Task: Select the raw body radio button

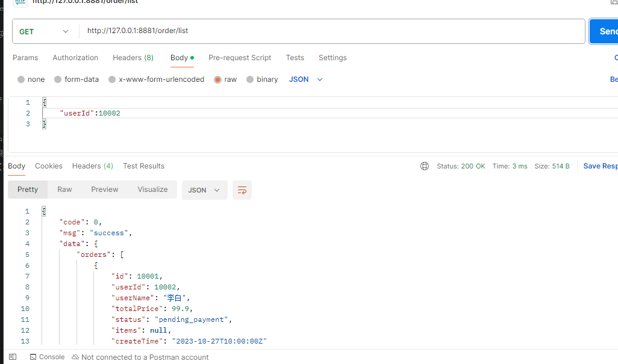Action: pyautogui.click(x=225, y=79)
